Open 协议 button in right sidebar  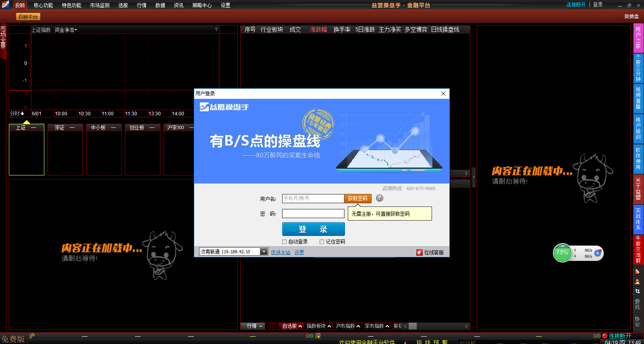(x=638, y=321)
